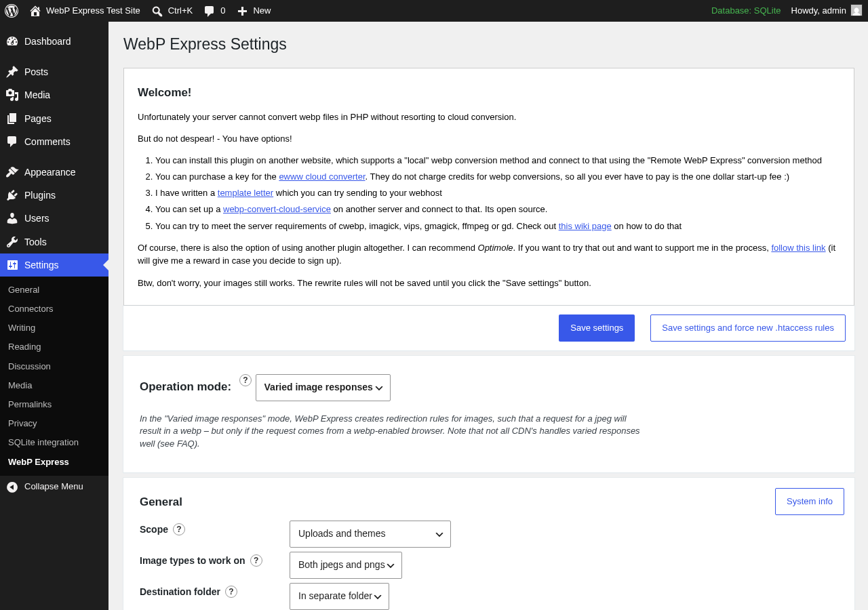Click the Database: SQLite indicator
This screenshot has width=868, height=610.
tap(746, 10)
